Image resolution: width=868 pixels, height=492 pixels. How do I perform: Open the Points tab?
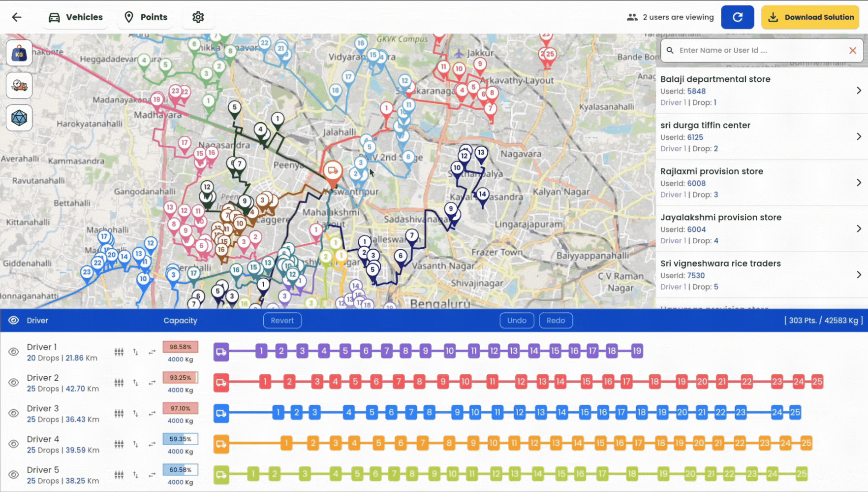tap(146, 17)
